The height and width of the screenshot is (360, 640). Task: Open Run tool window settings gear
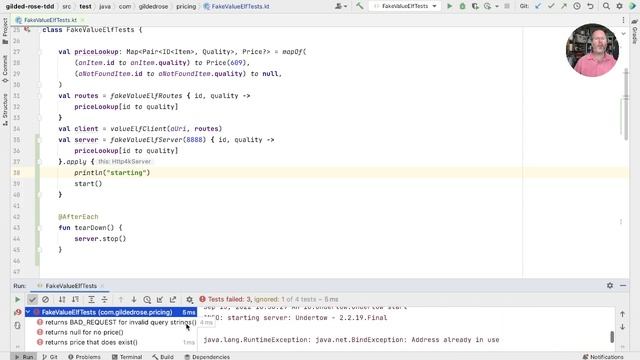click(610, 286)
